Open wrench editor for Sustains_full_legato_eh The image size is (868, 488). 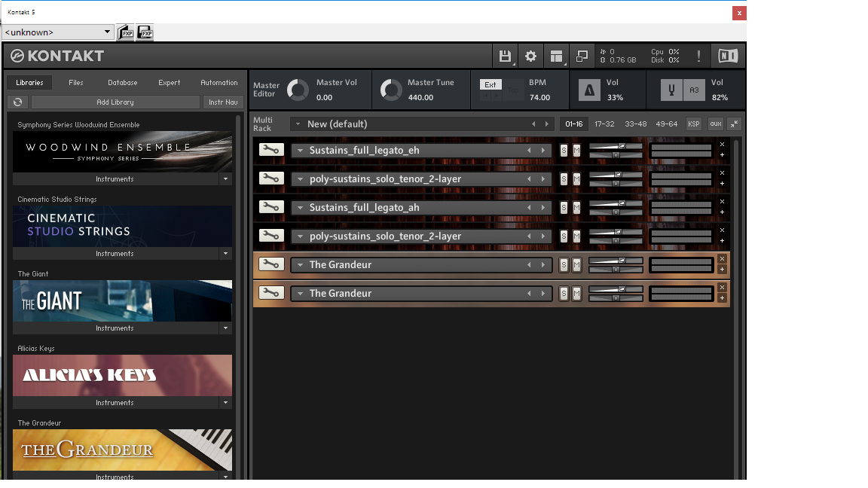pos(271,149)
